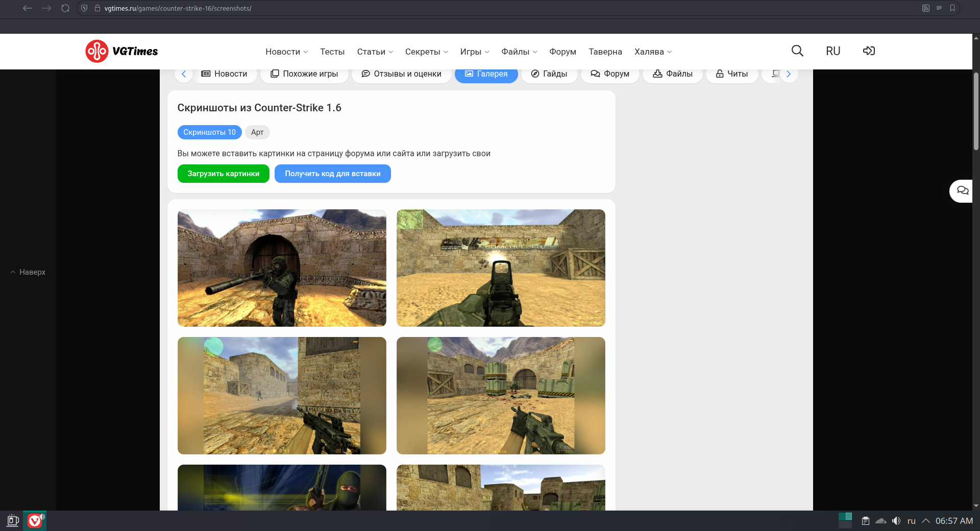
Task: Bookmark this page with the bookmark icon
Action: pos(952,8)
